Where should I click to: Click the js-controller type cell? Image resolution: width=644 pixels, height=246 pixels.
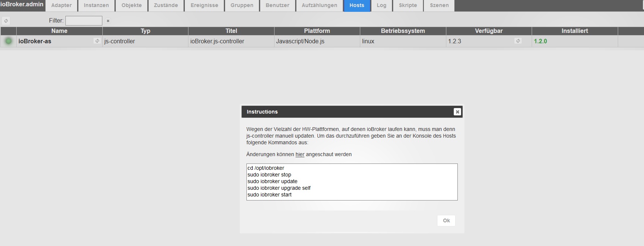pos(145,41)
